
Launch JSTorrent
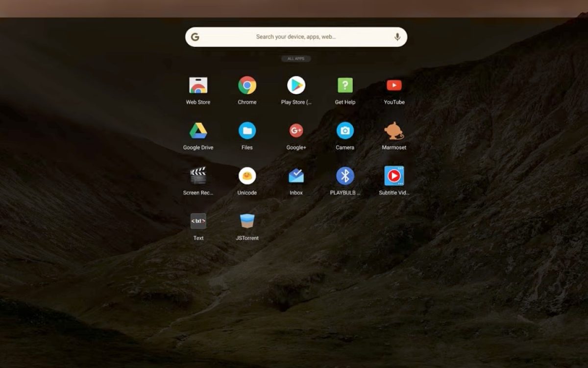pos(246,222)
